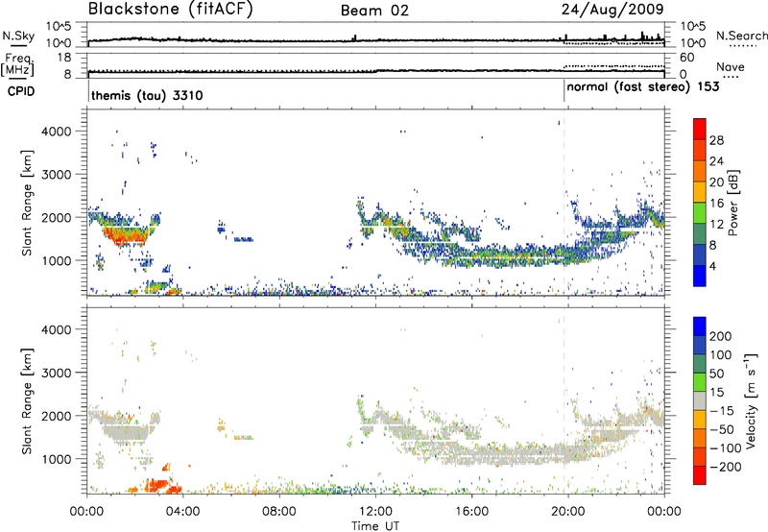768x532 pixels.
Task: Click the red negative-velocity patch near 03:00 UT
Action: click(157, 486)
